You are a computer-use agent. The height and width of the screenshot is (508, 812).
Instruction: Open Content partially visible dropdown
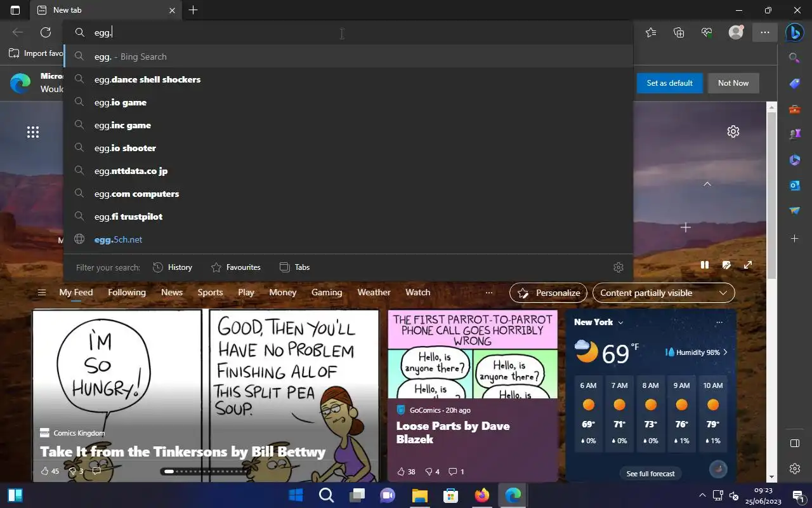click(x=664, y=293)
